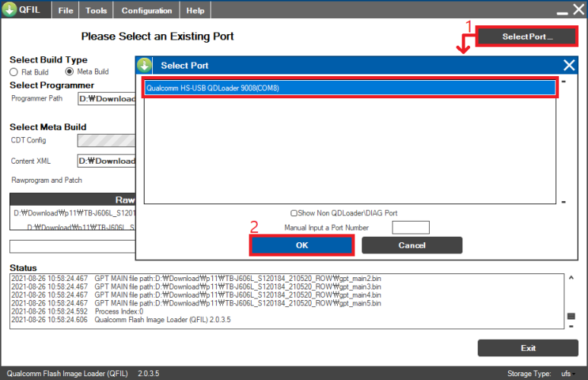588x380 pixels.
Task: Cancel the Select Port dialog
Action: [x=412, y=245]
